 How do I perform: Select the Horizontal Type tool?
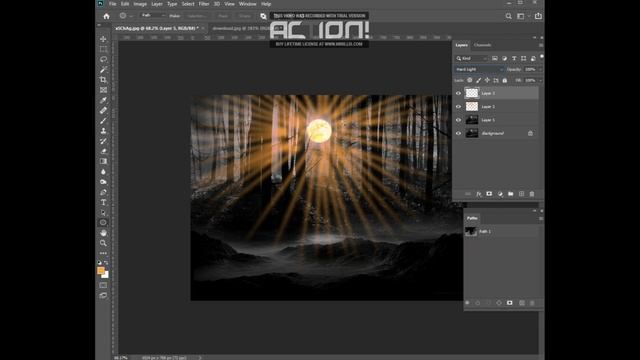coord(103,202)
